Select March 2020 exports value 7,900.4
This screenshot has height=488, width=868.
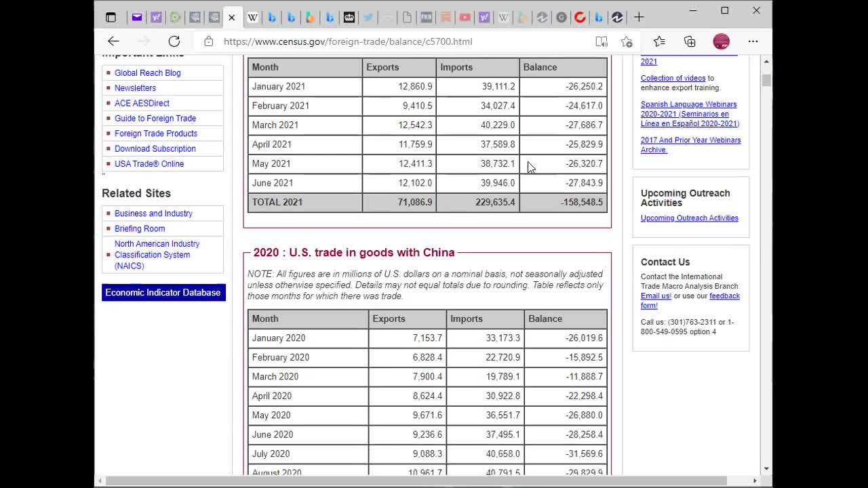(427, 377)
